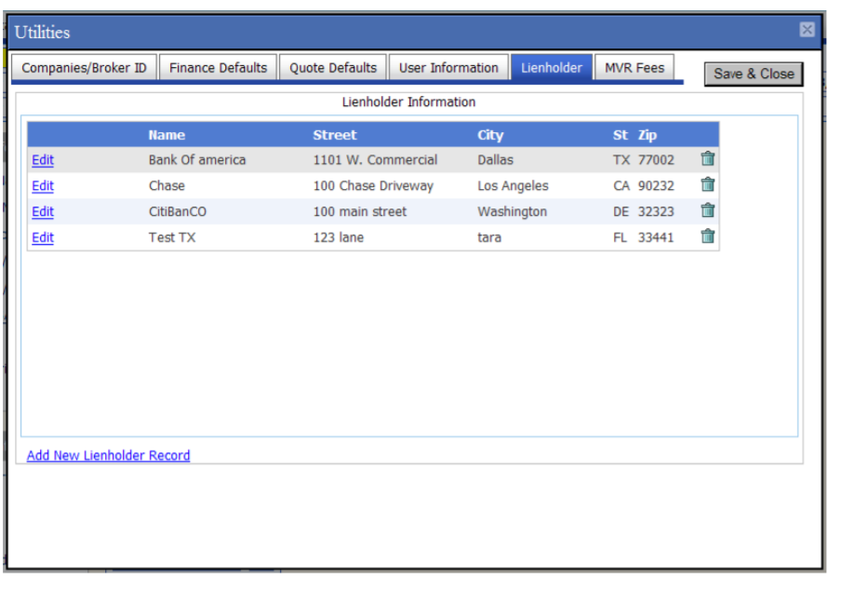Viewport: 868px width, 593px height.
Task: Open the MVR Fees tab
Action: (x=634, y=67)
